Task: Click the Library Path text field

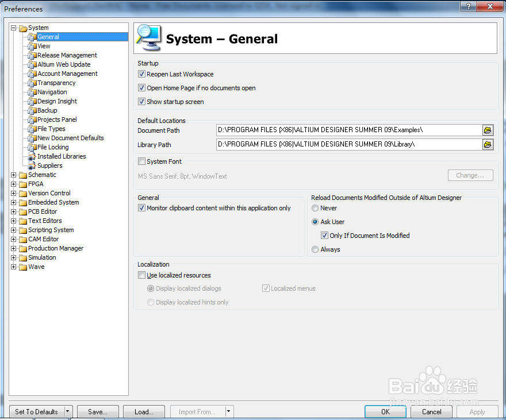Action: (349, 144)
